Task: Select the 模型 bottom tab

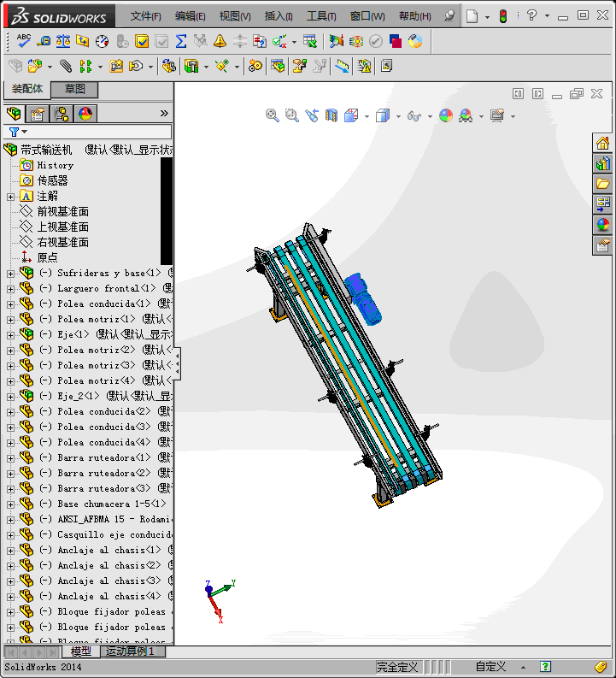Action: click(x=81, y=651)
